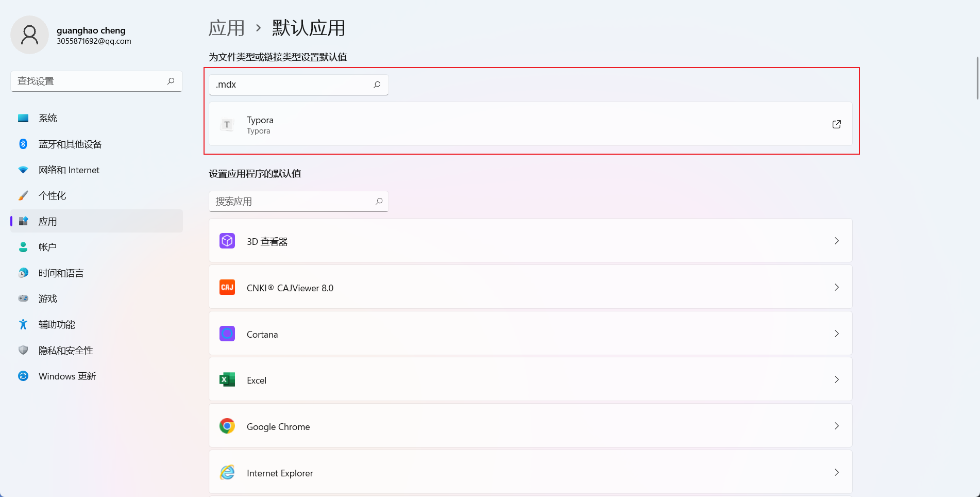Viewport: 980px width, 497px height.
Task: Click the 3D 查看器 cube icon
Action: pyautogui.click(x=227, y=241)
